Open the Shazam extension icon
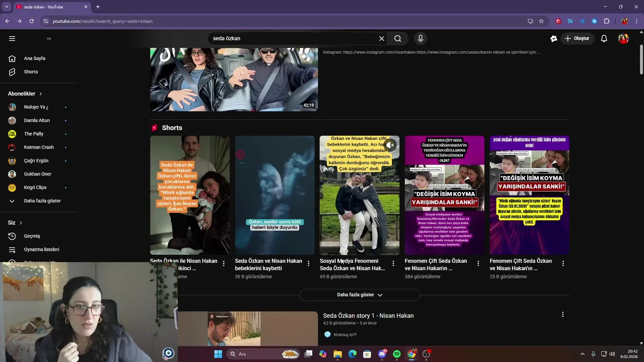The height and width of the screenshot is (362, 644). (x=594, y=21)
